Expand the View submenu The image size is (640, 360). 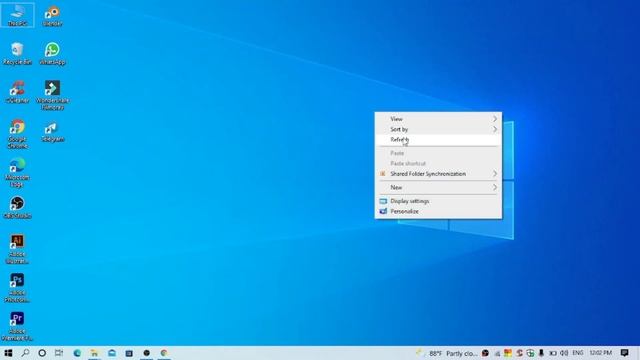[x=438, y=119]
